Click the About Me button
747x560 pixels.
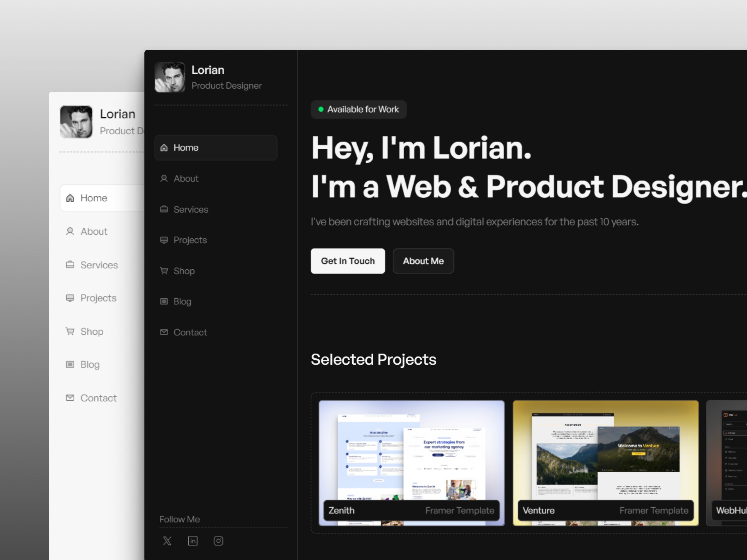[x=423, y=261]
